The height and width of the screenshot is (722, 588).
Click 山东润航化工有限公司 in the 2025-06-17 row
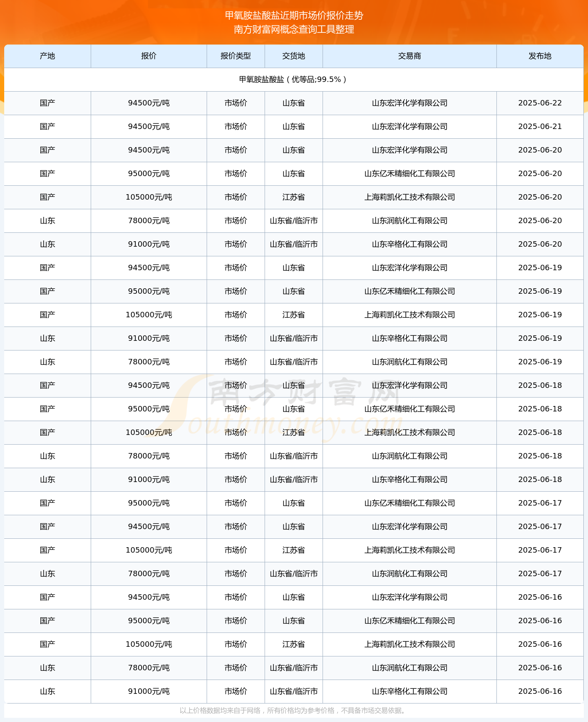click(x=409, y=574)
